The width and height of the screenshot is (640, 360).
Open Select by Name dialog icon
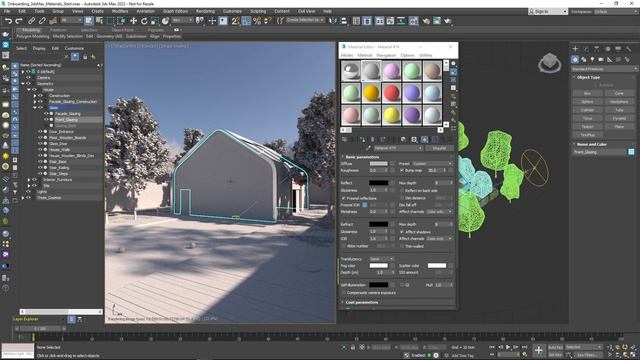click(99, 20)
